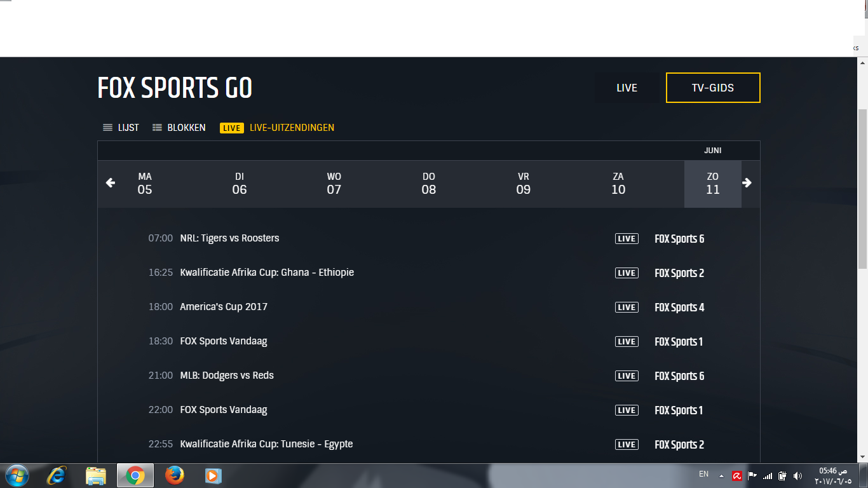Click FOX Sports 2 on Tunesie - Egypte row
The width and height of the screenshot is (868, 488).
click(x=679, y=445)
